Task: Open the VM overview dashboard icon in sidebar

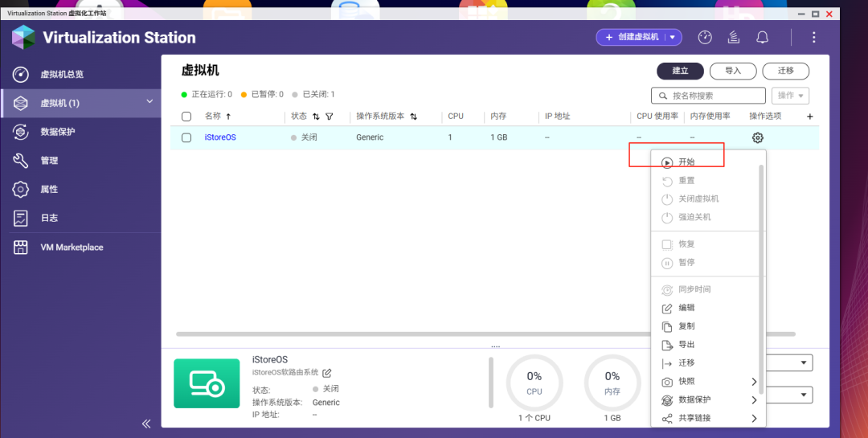Action: tap(20, 74)
